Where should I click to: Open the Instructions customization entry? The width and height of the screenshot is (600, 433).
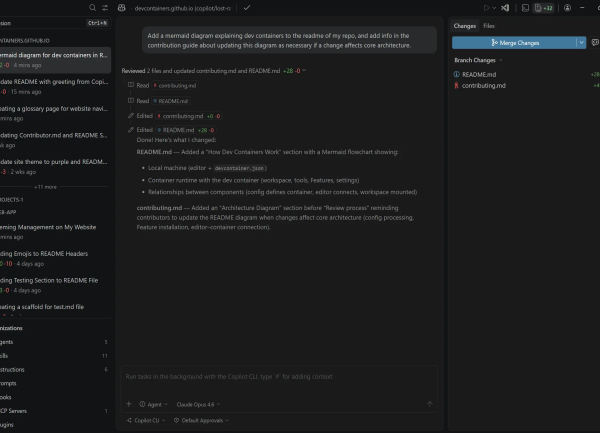[55, 370]
